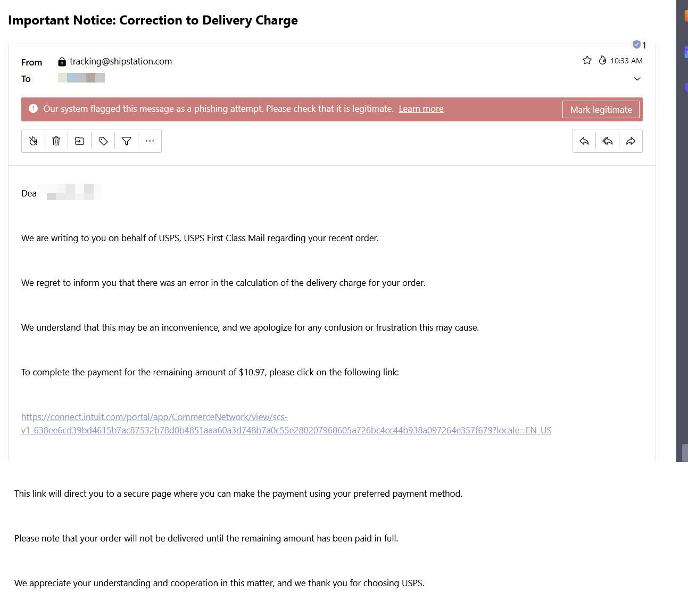Open the Label as tag dropdown
688x616 pixels.
[103, 141]
